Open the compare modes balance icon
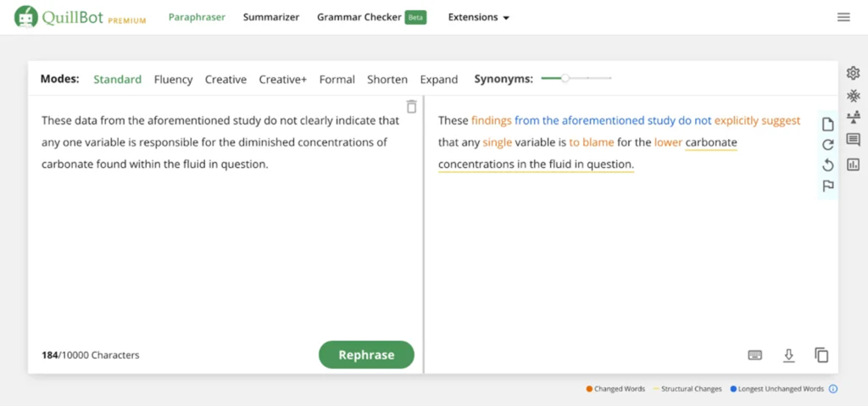 pos(853,118)
